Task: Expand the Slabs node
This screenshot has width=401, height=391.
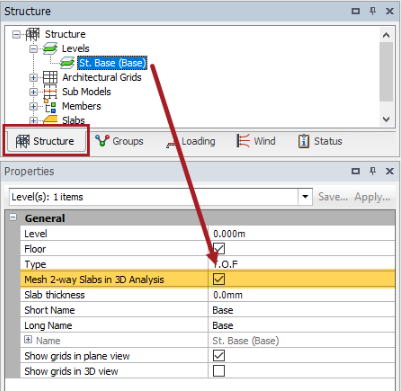Action: tap(33, 120)
